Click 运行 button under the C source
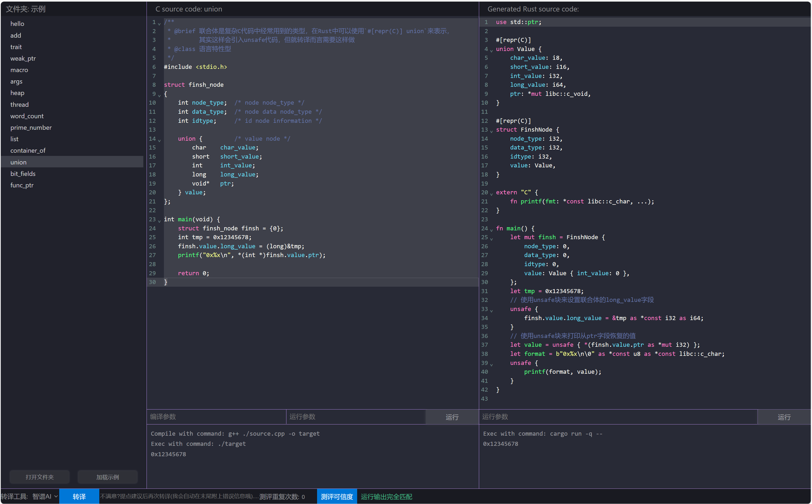Screen dimensions: 812x504 [x=452, y=417]
